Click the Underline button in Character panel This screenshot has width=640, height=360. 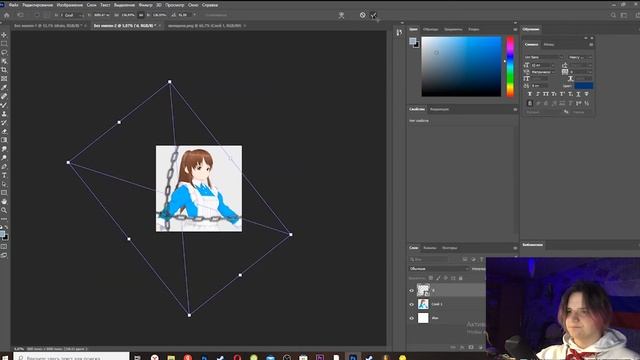(x=578, y=94)
